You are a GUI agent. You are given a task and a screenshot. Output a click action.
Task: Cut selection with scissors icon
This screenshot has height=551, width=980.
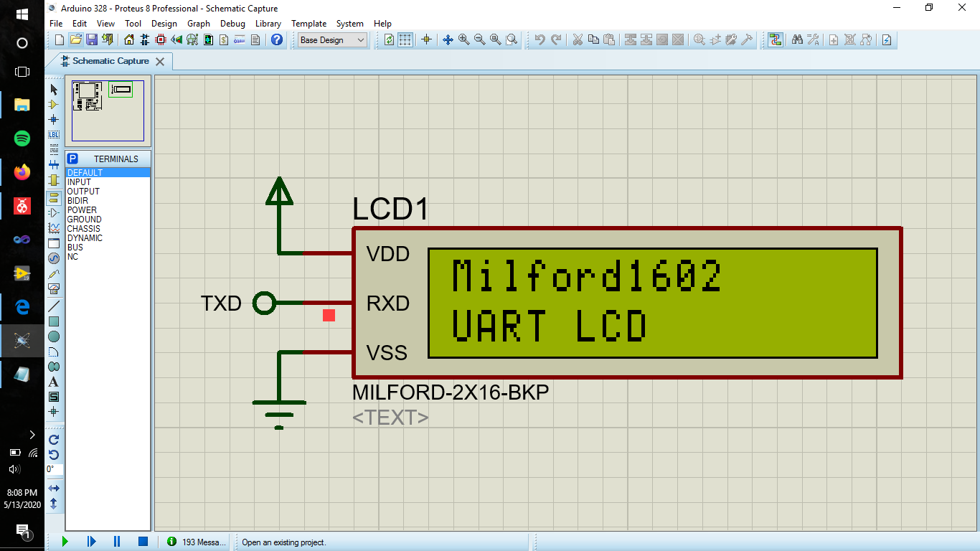tap(577, 40)
